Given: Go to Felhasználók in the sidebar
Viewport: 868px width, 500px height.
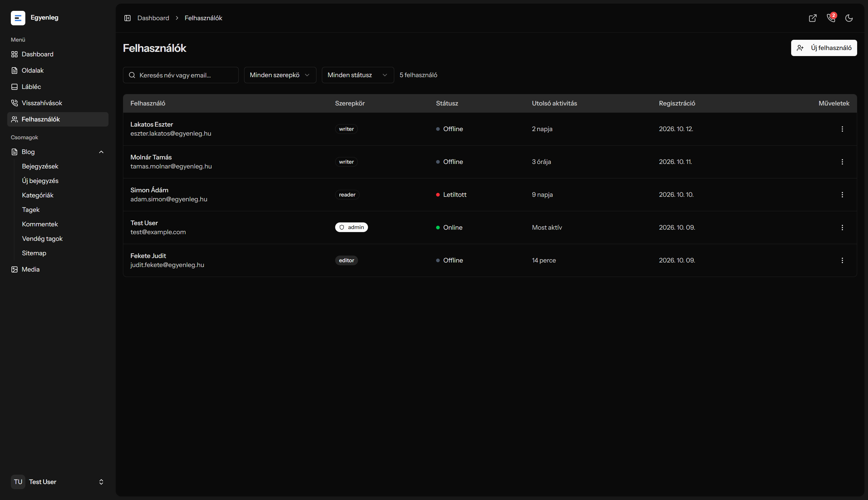Looking at the screenshot, I should (x=58, y=119).
